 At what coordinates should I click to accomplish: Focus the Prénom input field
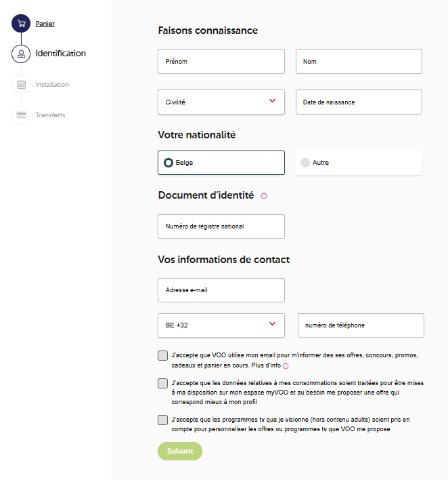tap(221, 61)
